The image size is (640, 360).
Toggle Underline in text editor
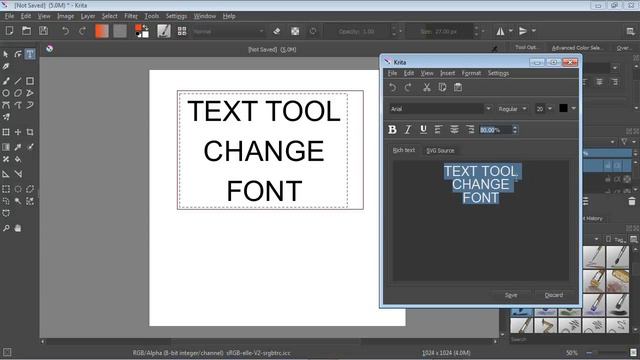coord(423,129)
